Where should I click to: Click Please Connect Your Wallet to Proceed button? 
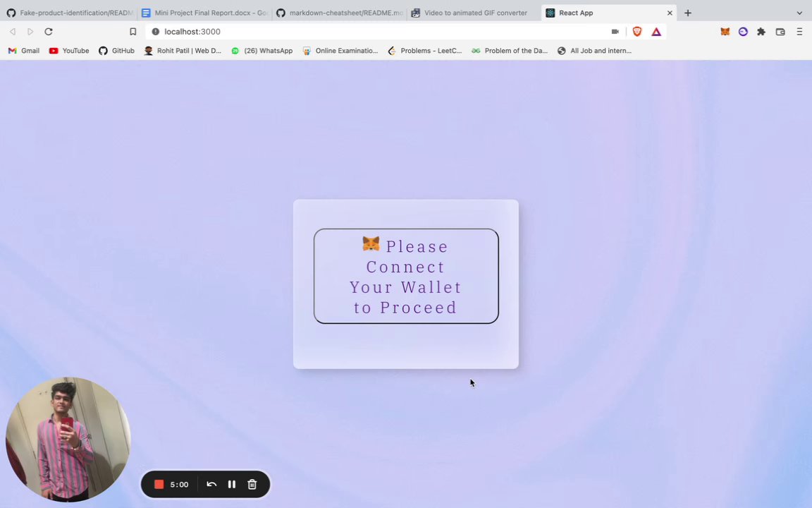pyautogui.click(x=406, y=277)
